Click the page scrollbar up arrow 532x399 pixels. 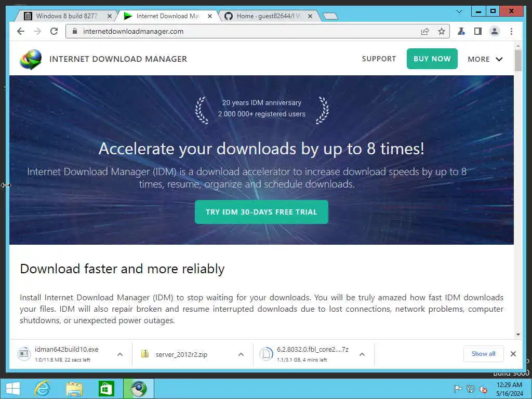click(518, 46)
